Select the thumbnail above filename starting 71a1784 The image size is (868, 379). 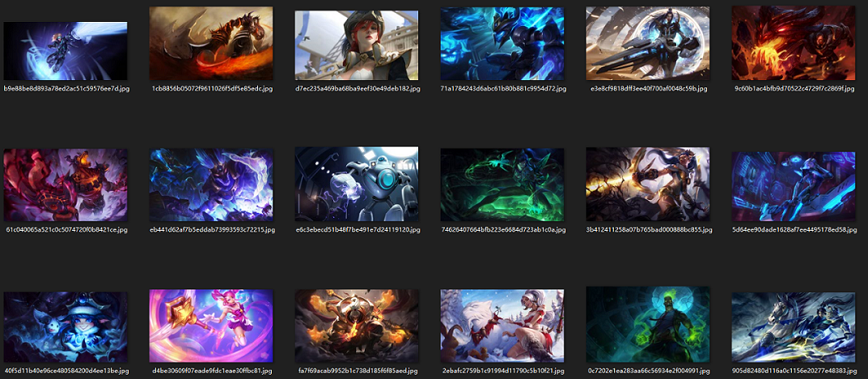(x=502, y=44)
